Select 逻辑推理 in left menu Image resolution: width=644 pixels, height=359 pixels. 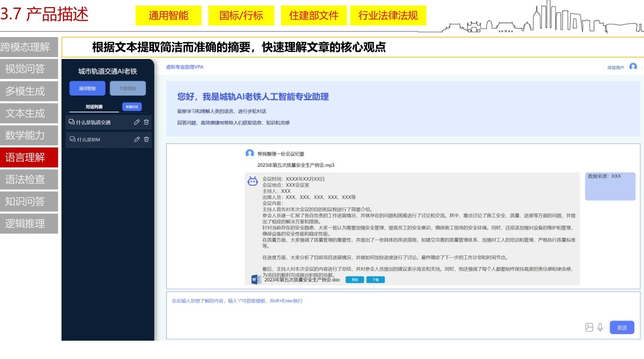tap(29, 223)
